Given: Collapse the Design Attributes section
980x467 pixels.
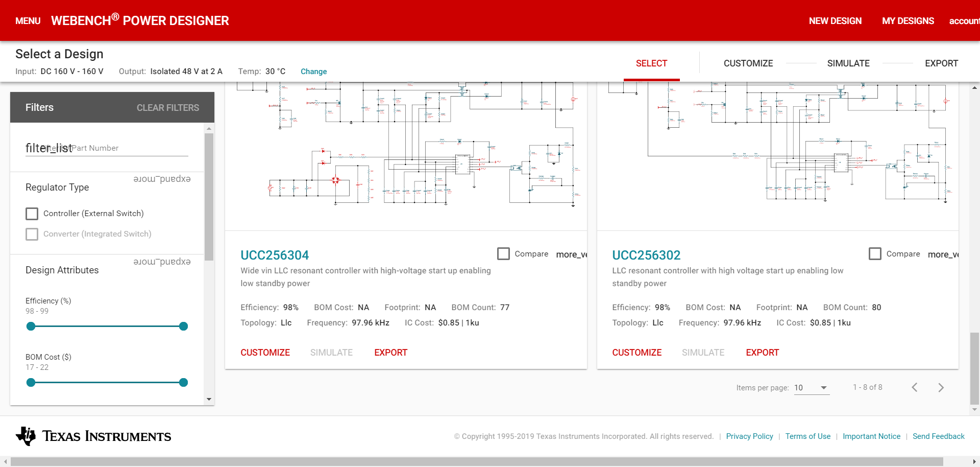Looking at the screenshot, I should point(162,262).
